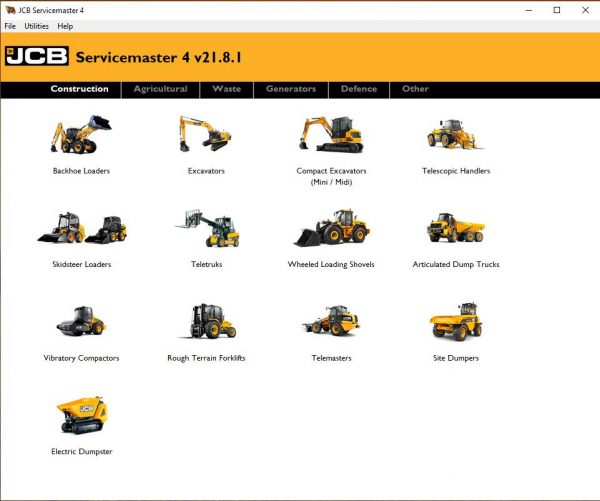Image resolution: width=600 pixels, height=501 pixels.
Task: Open the Telemasters machine image
Action: [331, 320]
